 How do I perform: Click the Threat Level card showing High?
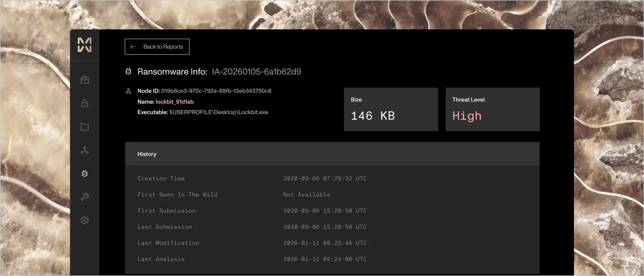(493, 109)
